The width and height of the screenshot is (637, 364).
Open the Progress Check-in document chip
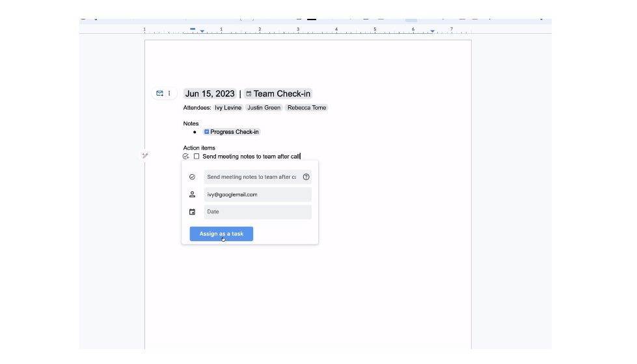[x=232, y=132]
